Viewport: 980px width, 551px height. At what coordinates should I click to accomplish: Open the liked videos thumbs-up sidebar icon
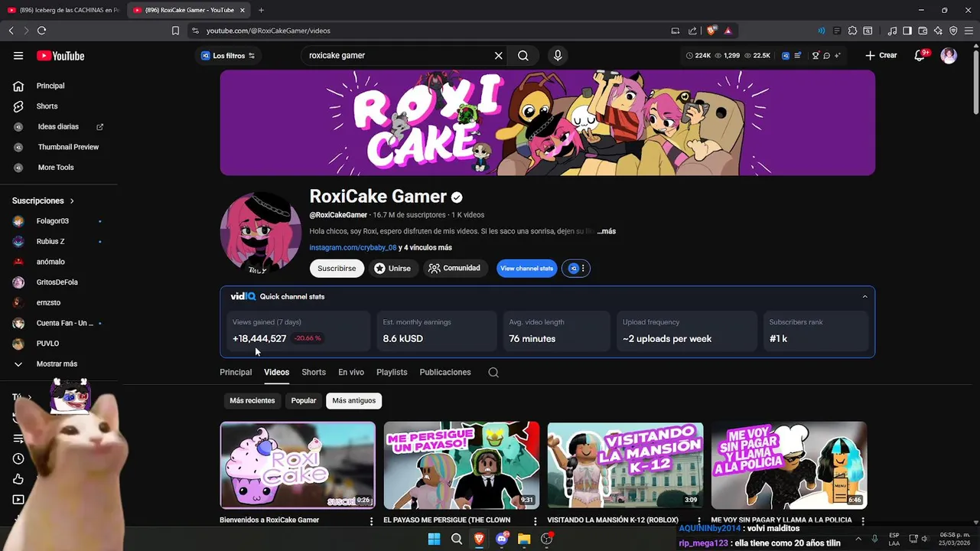click(18, 479)
